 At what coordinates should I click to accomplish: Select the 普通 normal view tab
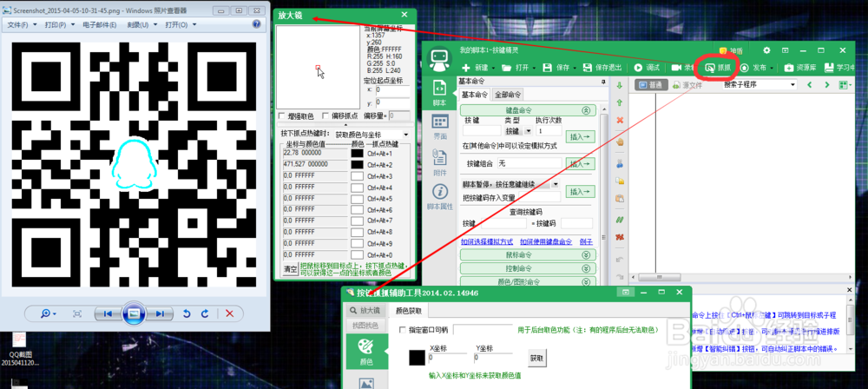point(649,85)
